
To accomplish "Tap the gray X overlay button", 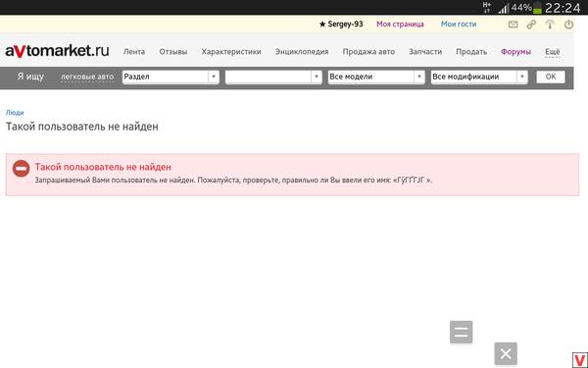I will pyautogui.click(x=506, y=353).
